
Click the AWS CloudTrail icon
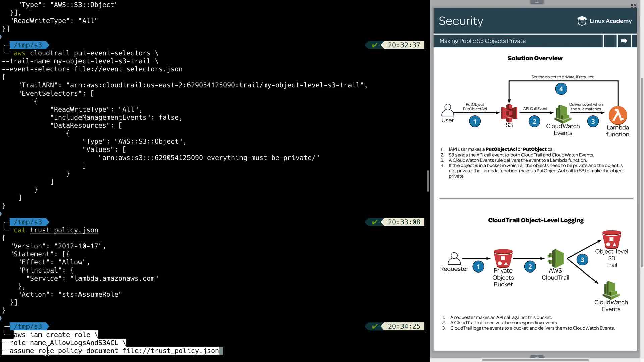point(555,258)
